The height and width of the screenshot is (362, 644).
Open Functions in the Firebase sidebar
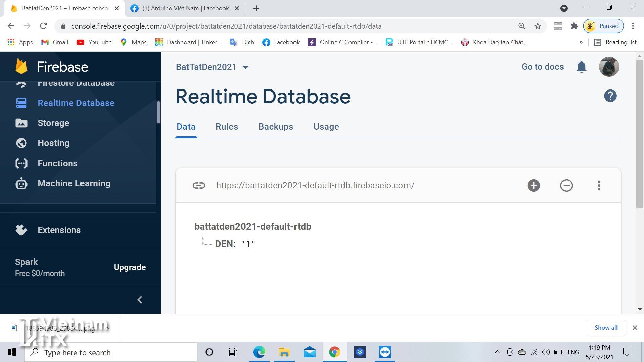click(57, 163)
